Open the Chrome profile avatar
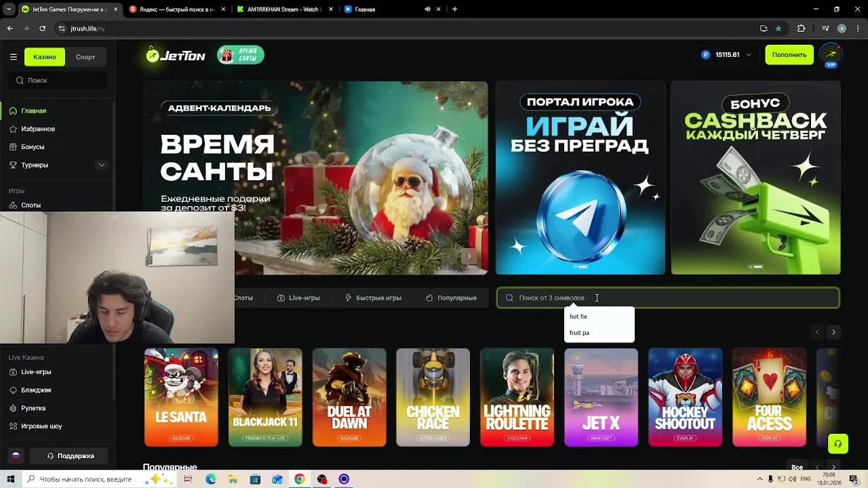Viewport: 868px width, 488px height. tap(842, 28)
